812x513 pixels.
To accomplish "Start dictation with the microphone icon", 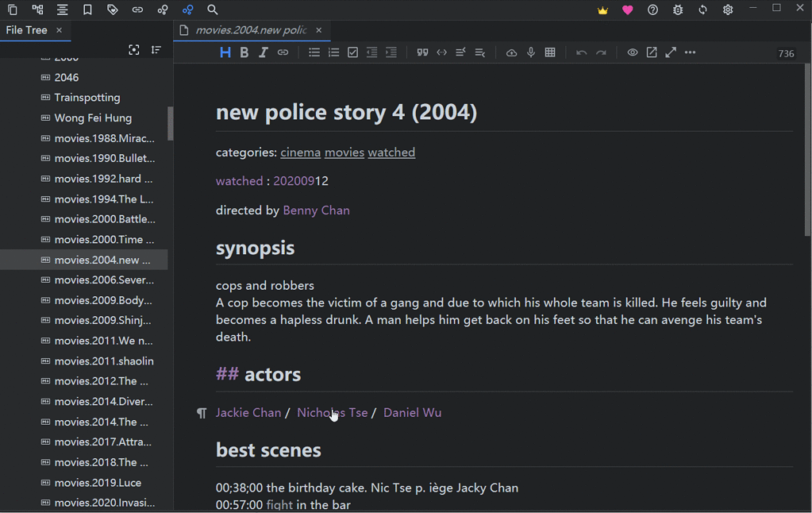I will (x=530, y=52).
